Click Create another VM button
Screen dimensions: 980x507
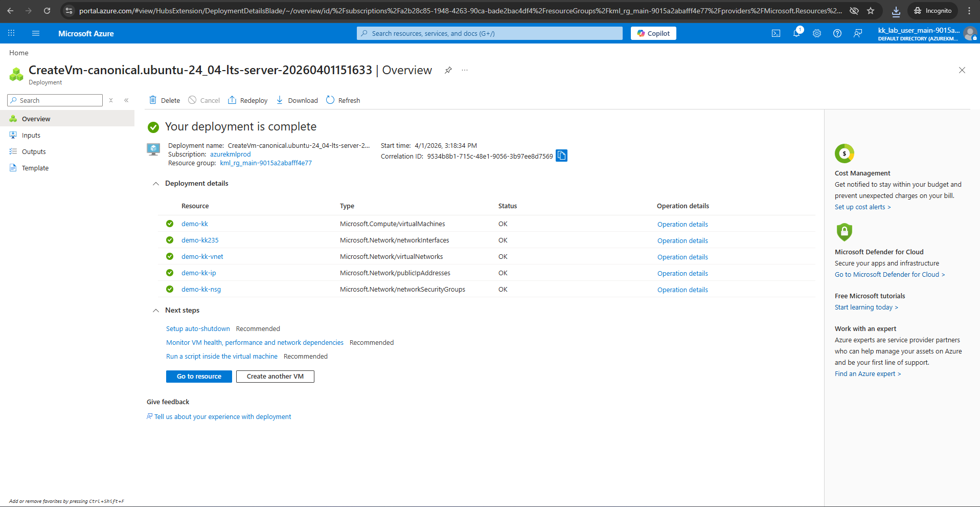[275, 377]
